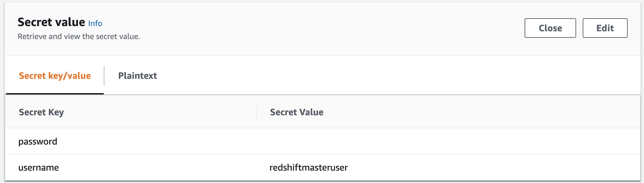Click the Secret value heading
The width and height of the screenshot is (644, 183).
51,22
